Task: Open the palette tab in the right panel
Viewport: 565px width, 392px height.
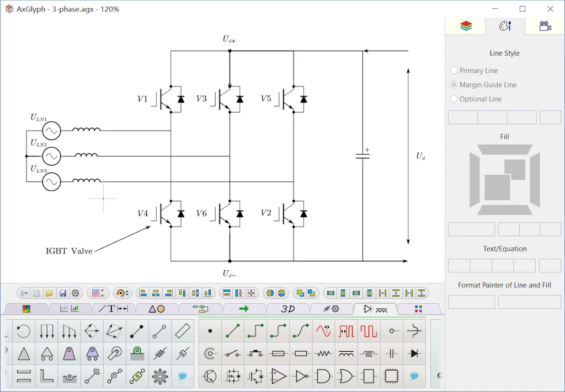Action: pos(505,26)
